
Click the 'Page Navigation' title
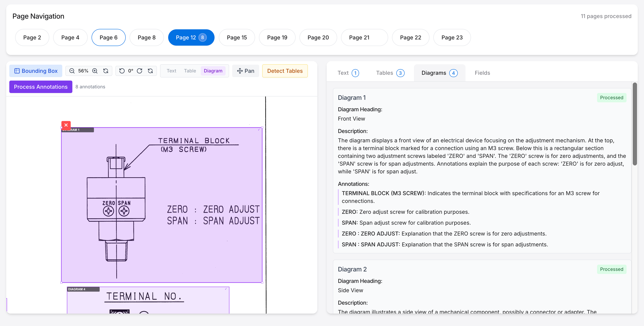[38, 16]
